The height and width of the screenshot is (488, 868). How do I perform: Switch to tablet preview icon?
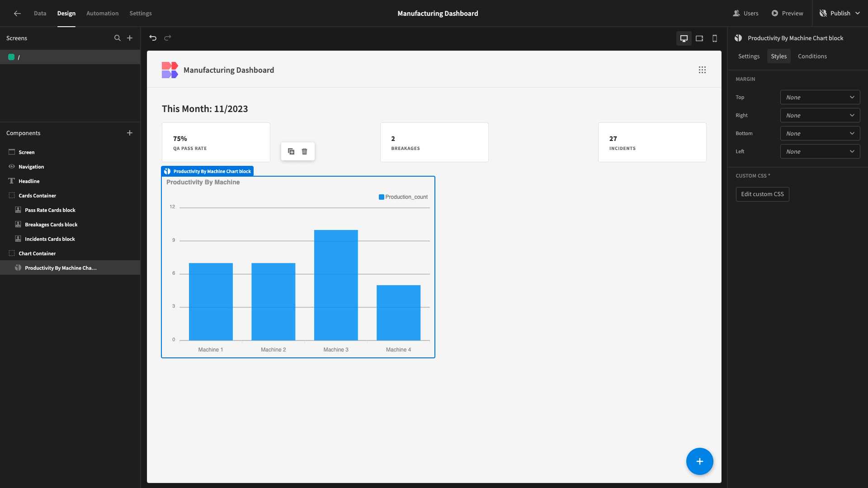[x=699, y=38]
